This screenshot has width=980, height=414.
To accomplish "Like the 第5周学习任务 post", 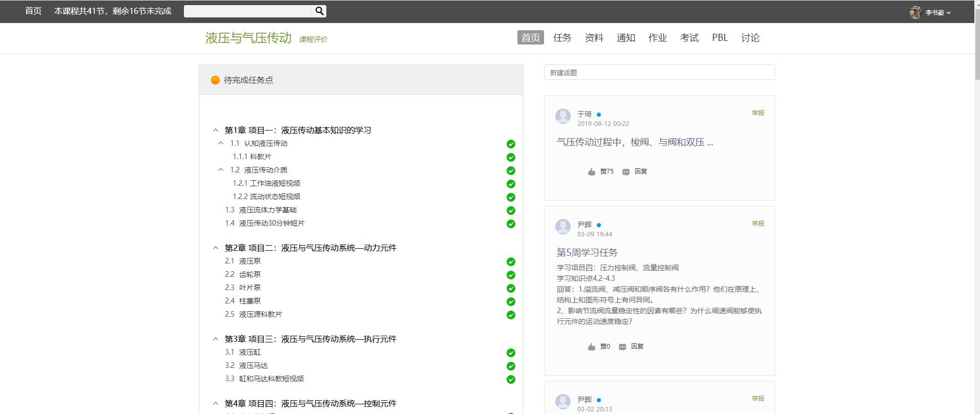I will [x=592, y=347].
